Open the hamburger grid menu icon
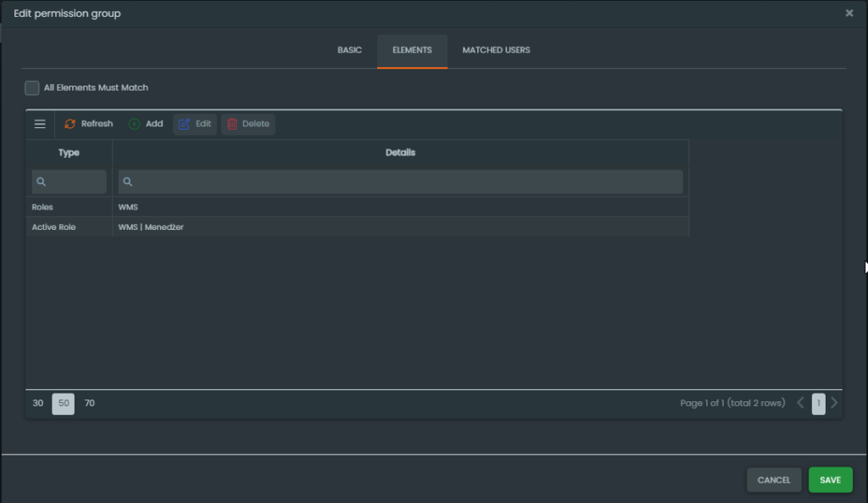 [x=40, y=124]
